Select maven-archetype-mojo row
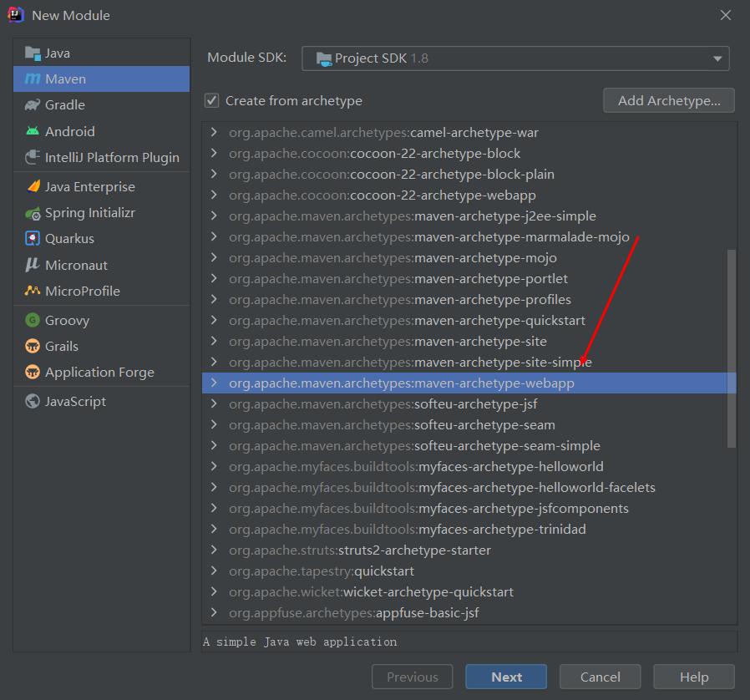 coord(469,257)
